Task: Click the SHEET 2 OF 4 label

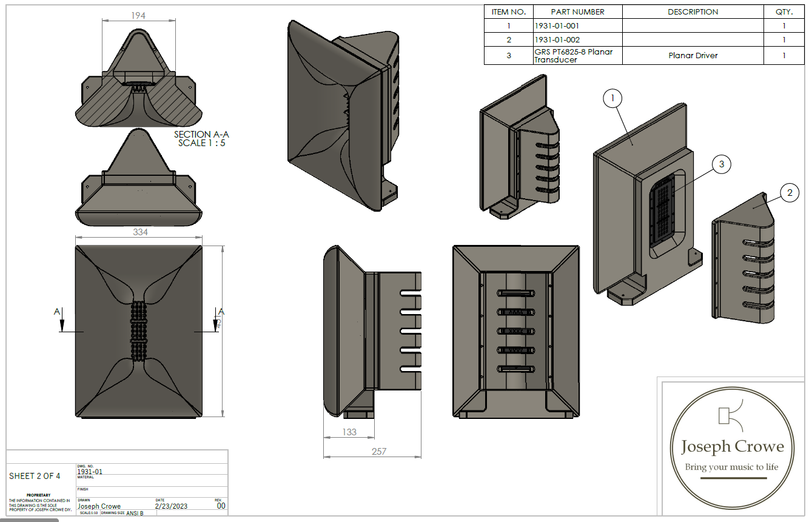Action: point(35,476)
